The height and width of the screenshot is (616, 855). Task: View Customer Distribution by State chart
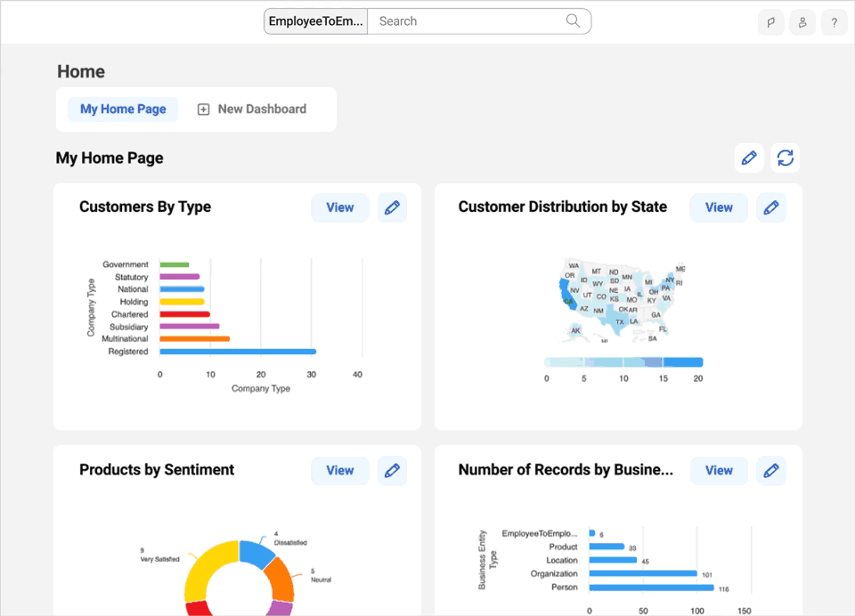[x=719, y=207]
